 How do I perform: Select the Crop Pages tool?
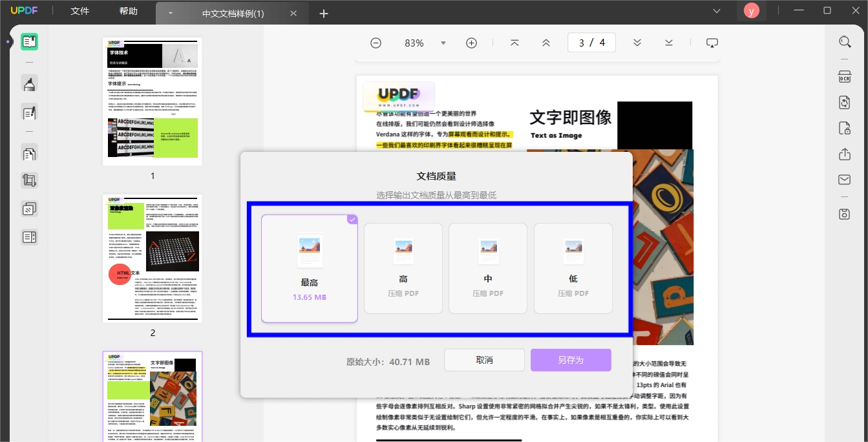click(x=29, y=181)
